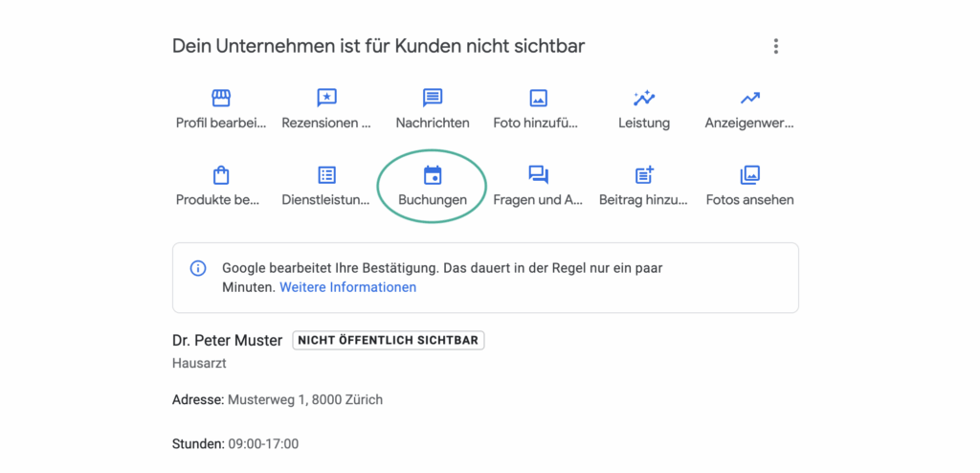The image size is (980, 473).
Task: Open the Buchungen calendar icon
Action: pyautogui.click(x=433, y=175)
